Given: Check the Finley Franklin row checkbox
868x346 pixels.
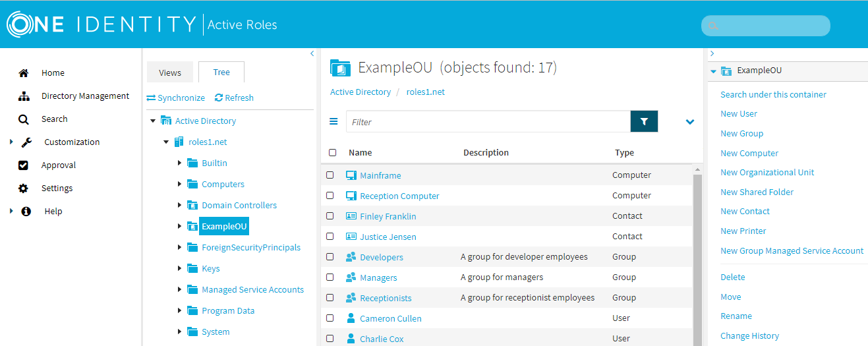Looking at the screenshot, I should click(330, 216).
